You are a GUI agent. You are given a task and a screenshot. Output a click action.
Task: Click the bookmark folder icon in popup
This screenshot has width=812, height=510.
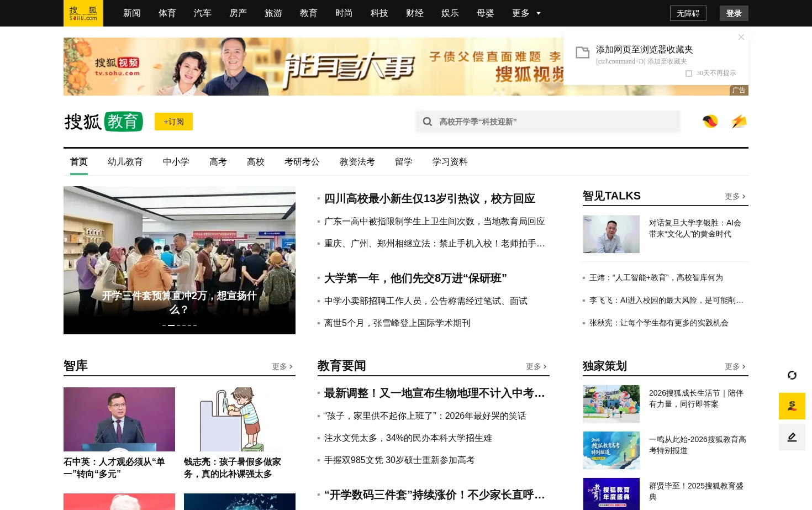[x=583, y=52]
